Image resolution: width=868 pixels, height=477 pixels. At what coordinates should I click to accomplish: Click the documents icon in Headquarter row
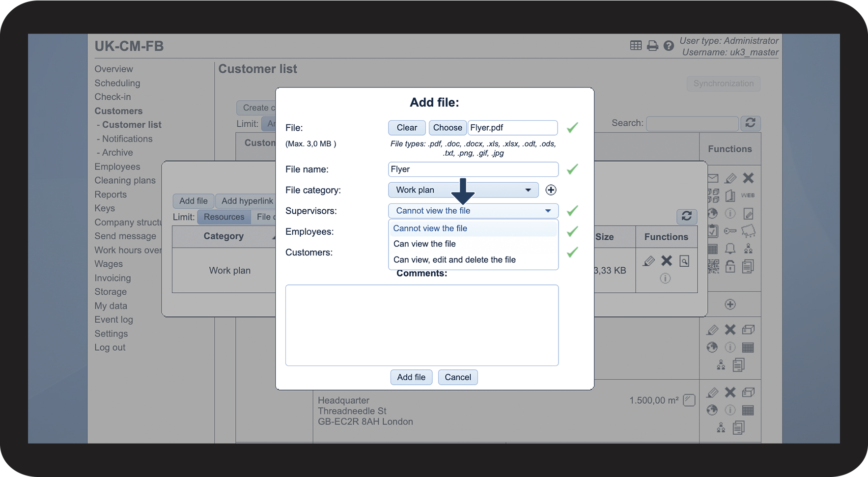coord(739,428)
